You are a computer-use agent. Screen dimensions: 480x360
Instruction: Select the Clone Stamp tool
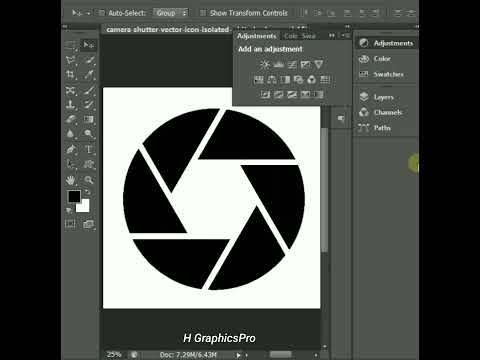pos(71,105)
